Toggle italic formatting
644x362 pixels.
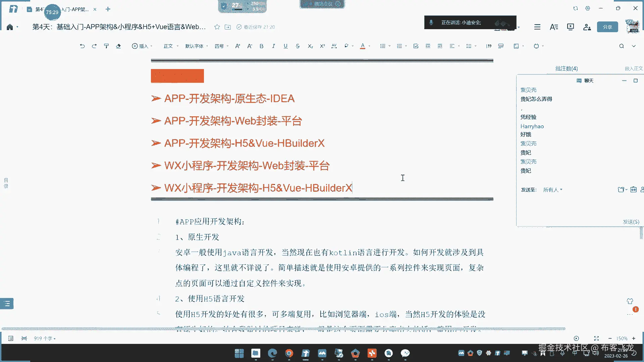[x=273, y=46]
